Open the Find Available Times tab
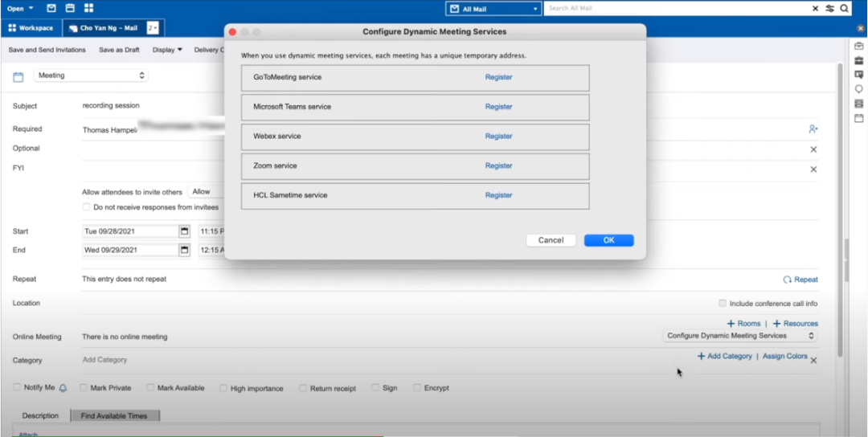This screenshot has width=868, height=437. (114, 416)
